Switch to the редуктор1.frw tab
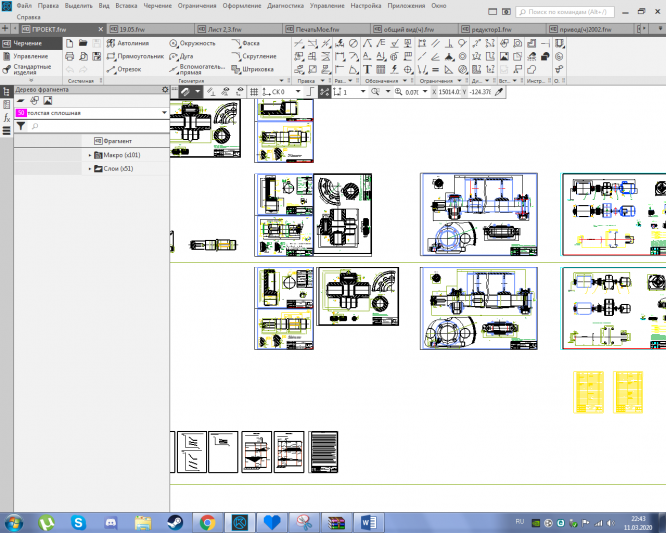The width and height of the screenshot is (666, 533). [x=493, y=30]
